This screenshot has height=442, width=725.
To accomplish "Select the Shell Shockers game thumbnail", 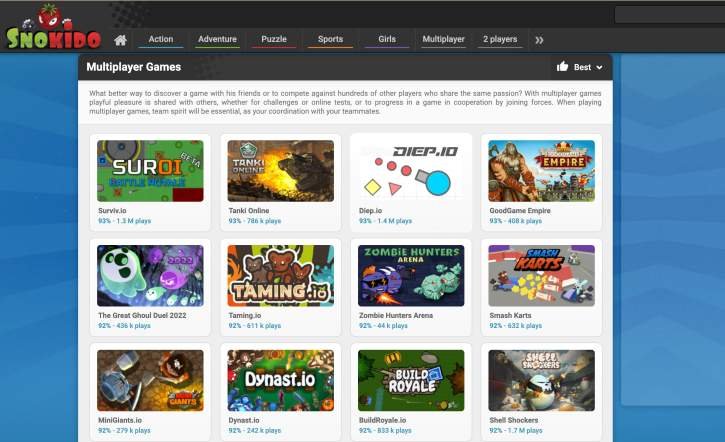I will click(x=541, y=379).
